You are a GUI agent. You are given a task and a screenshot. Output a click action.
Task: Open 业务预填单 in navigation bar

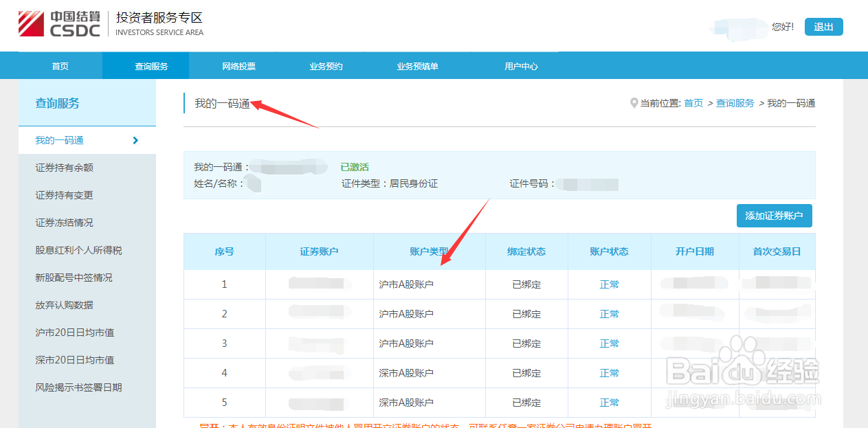click(x=417, y=67)
